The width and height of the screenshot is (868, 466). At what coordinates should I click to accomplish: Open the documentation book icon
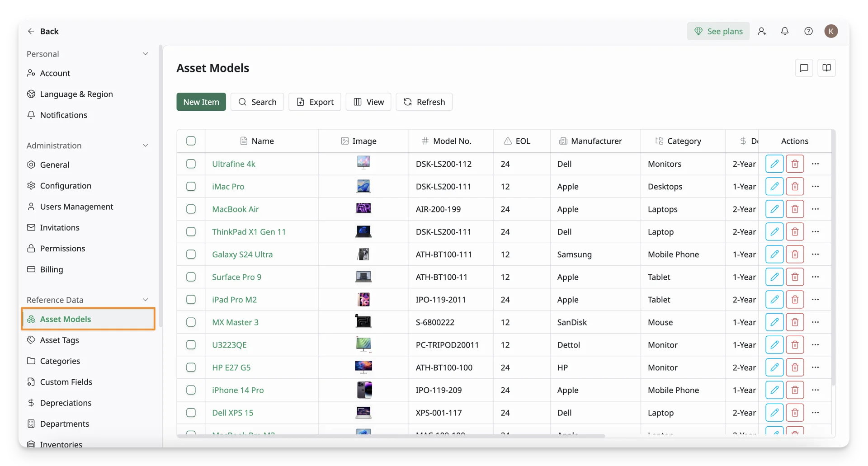tap(826, 68)
